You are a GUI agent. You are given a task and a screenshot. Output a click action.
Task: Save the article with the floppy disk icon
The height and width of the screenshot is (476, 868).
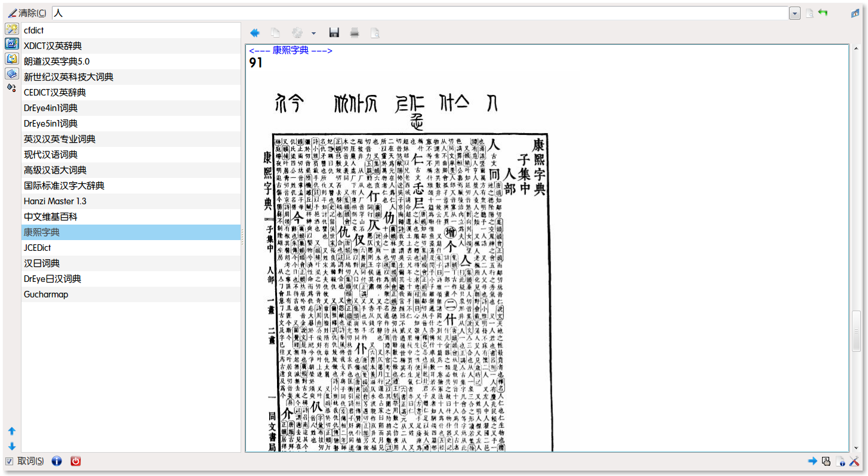click(x=334, y=33)
